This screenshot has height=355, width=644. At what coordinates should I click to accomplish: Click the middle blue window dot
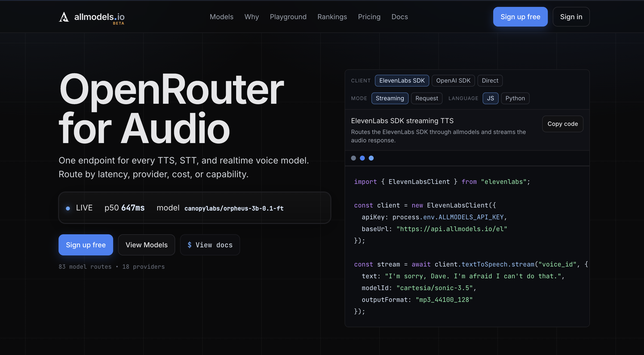[x=362, y=158]
